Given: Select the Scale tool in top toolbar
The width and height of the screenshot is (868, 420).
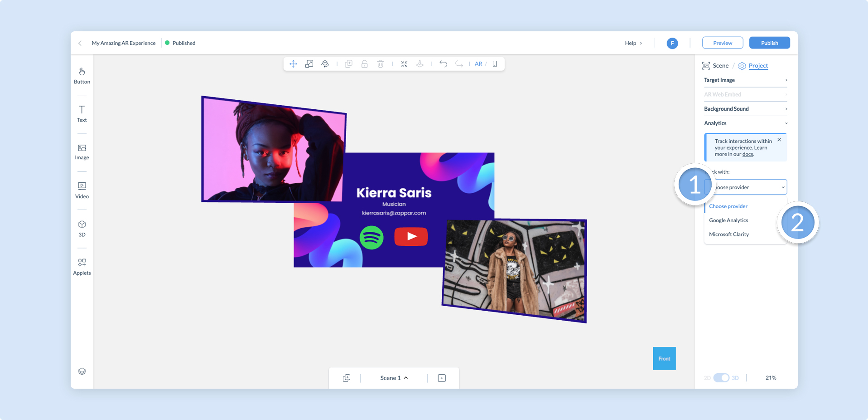Looking at the screenshot, I should [x=309, y=64].
